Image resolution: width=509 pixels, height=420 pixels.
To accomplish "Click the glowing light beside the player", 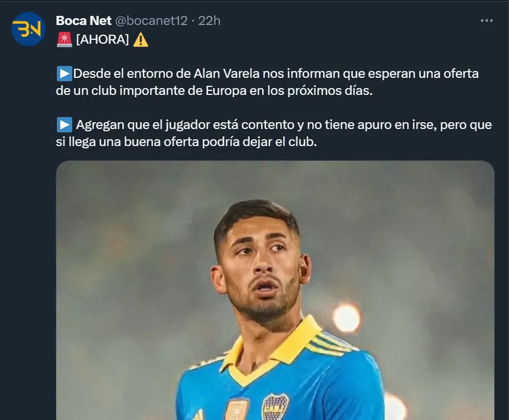I will click(x=346, y=318).
